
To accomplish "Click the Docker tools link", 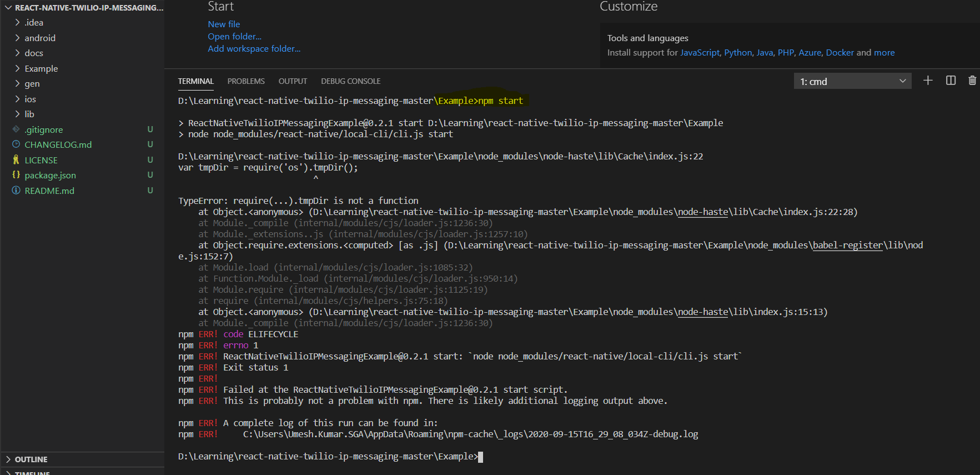I will click(840, 52).
